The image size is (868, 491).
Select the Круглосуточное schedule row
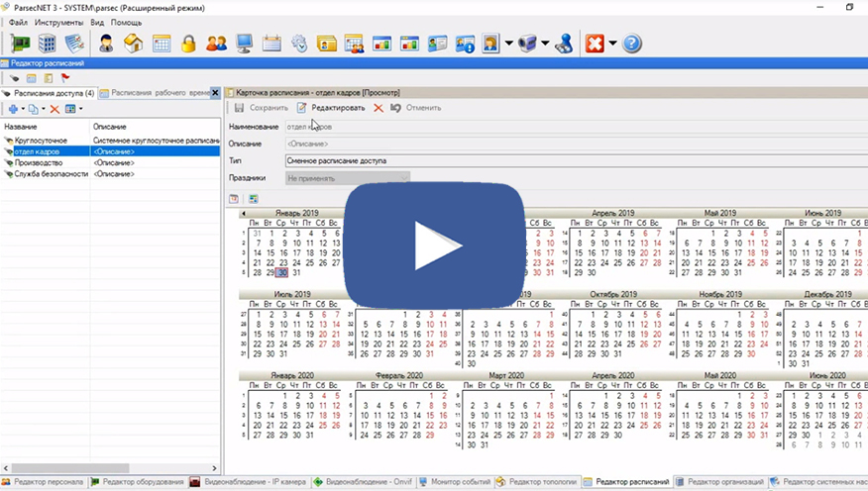click(x=110, y=141)
